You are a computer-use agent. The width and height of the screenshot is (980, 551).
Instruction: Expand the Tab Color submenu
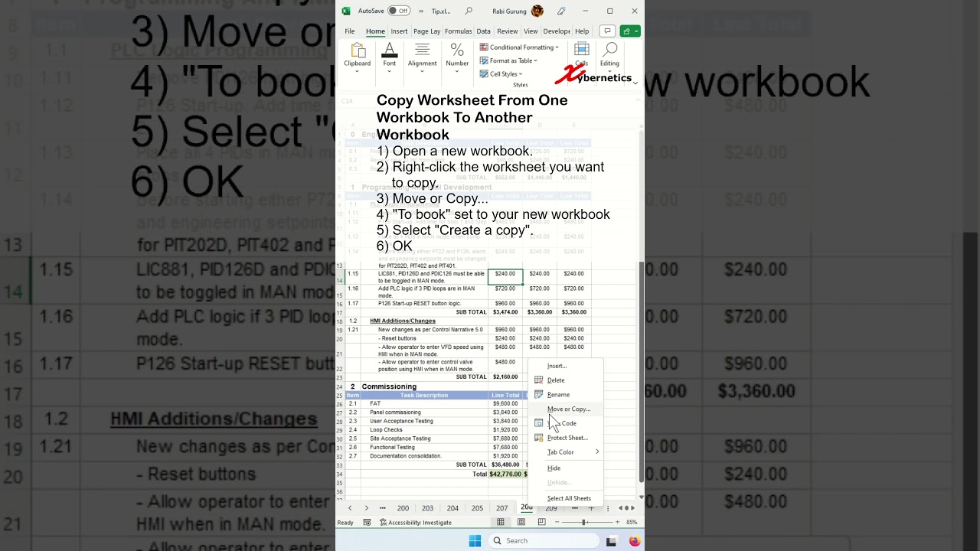coord(567,452)
